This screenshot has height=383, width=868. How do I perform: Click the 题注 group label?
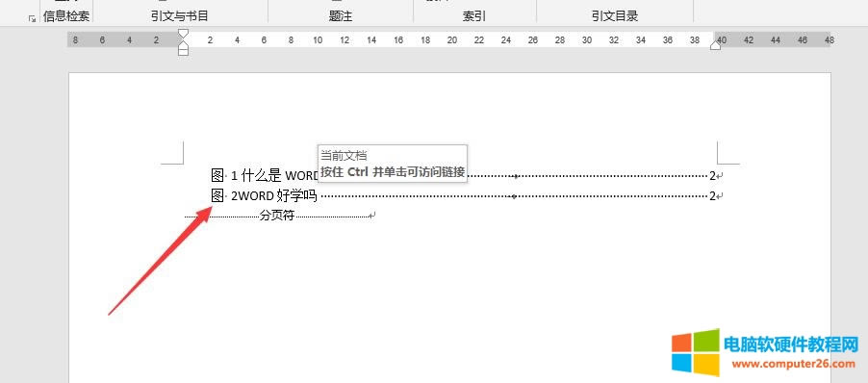[x=341, y=16]
